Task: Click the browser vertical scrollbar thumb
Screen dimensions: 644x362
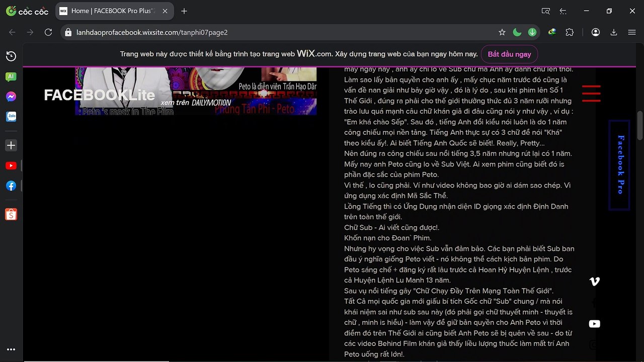Action: [640, 125]
